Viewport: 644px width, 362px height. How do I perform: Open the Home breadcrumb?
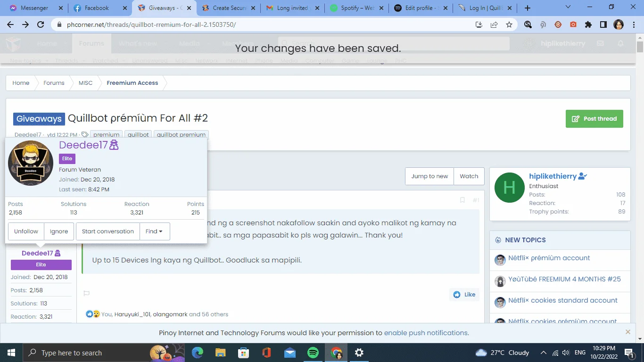point(21,83)
